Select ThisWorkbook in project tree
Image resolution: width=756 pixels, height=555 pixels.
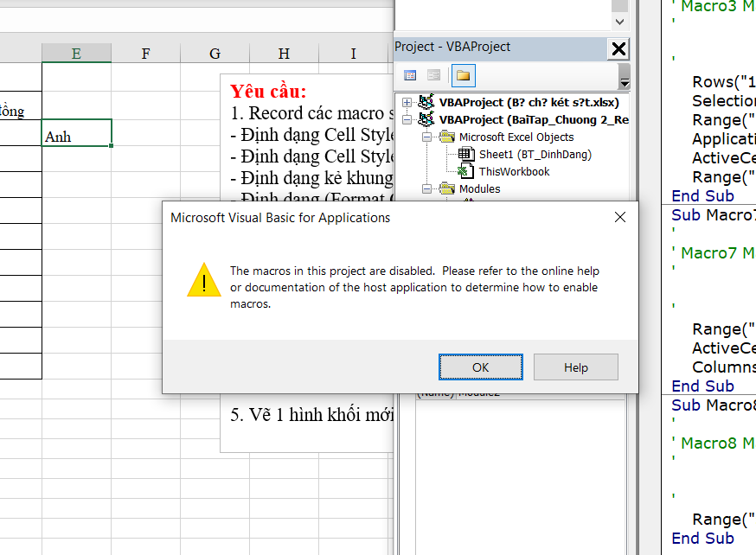514,171
